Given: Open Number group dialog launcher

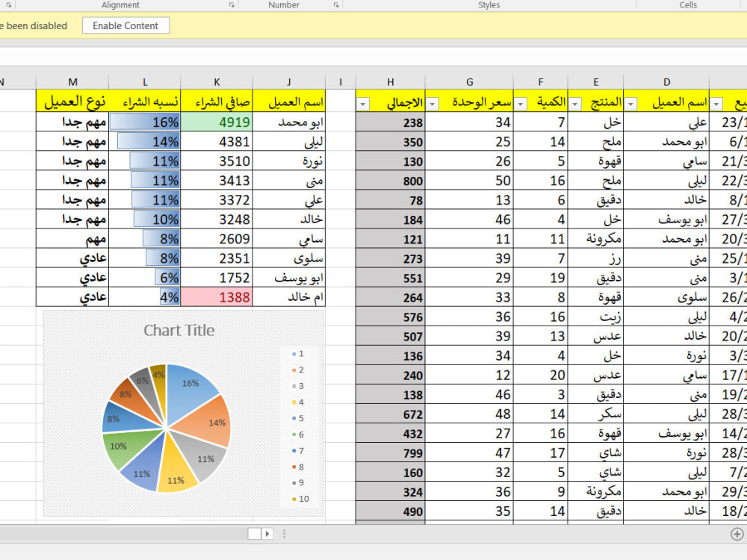Looking at the screenshot, I should point(336,4).
